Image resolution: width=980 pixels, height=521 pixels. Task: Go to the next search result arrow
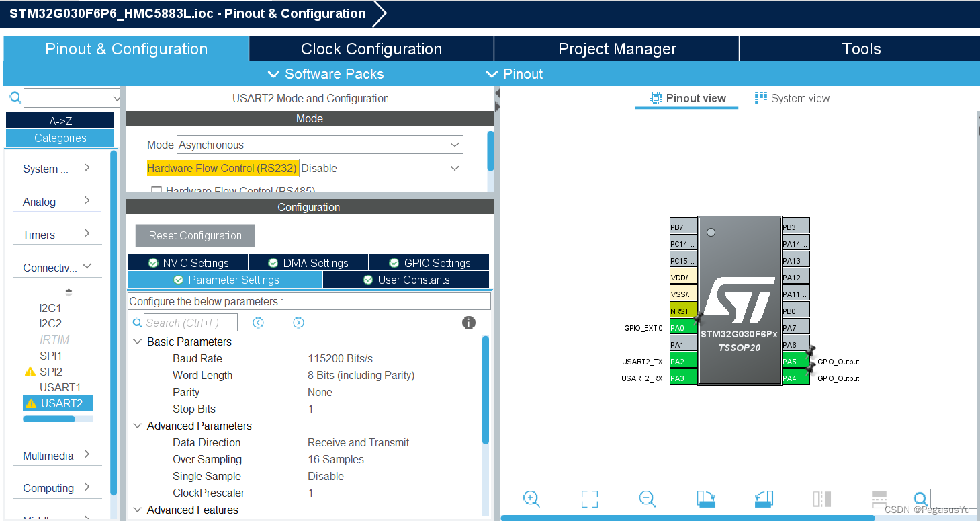point(299,323)
